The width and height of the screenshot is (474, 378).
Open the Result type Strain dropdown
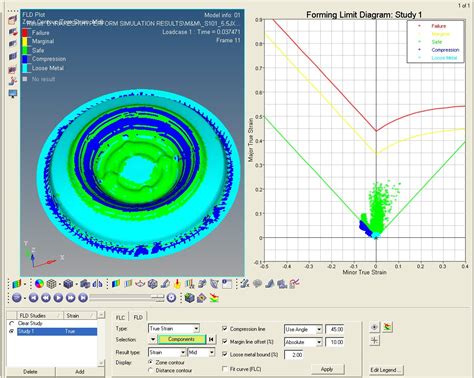(167, 352)
